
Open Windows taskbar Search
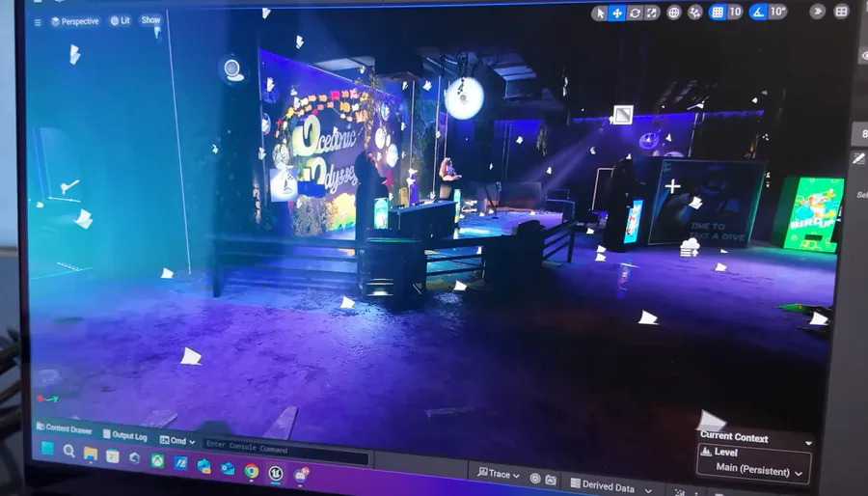69,452
